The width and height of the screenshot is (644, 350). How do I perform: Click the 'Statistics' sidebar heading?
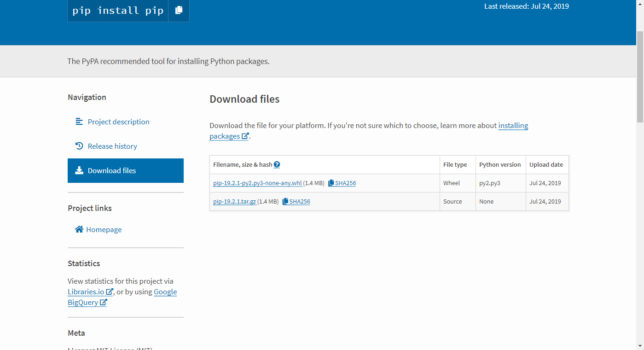click(x=84, y=263)
